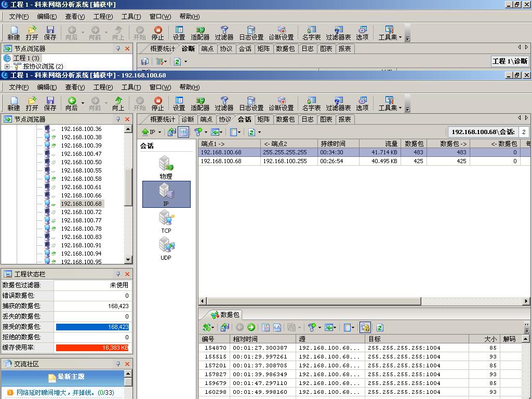Open 工具(T) menu in the 192.168.100.68 window
The width and height of the screenshot is (532, 399).
[x=131, y=87]
